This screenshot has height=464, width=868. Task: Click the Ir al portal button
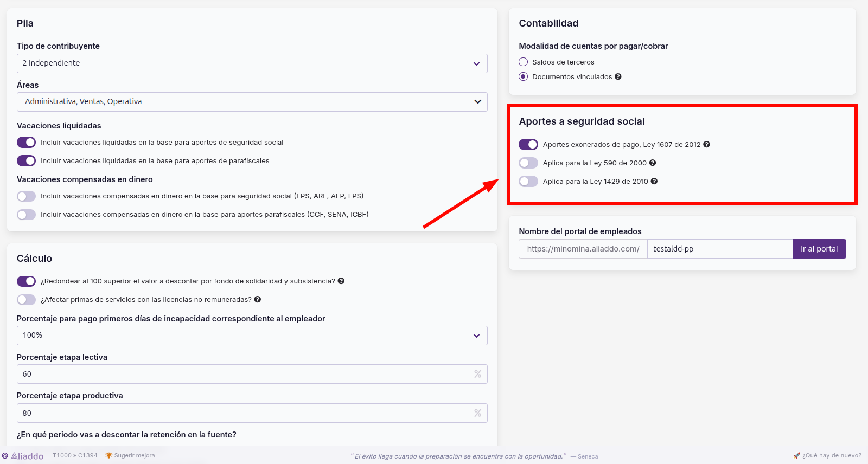click(x=819, y=249)
